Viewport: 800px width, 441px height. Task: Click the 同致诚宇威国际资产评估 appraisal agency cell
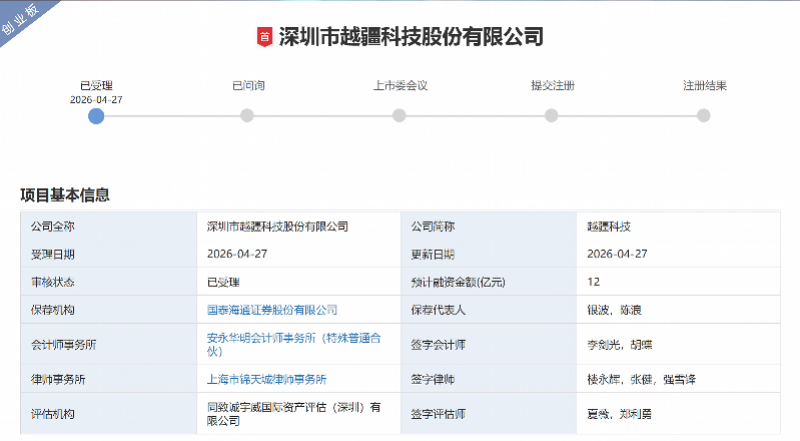tap(292, 413)
